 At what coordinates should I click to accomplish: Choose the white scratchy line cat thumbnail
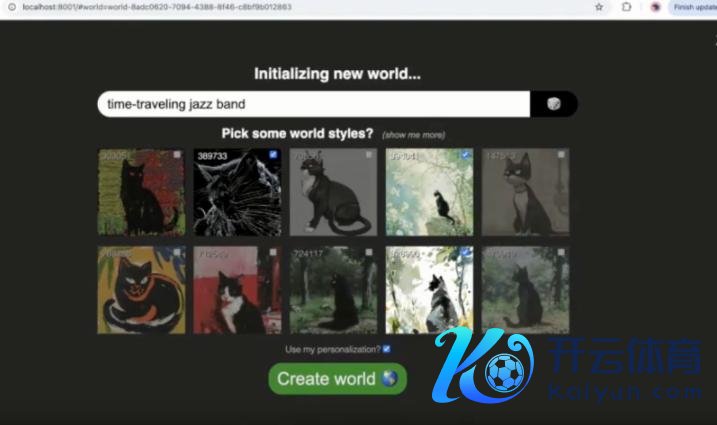237,192
